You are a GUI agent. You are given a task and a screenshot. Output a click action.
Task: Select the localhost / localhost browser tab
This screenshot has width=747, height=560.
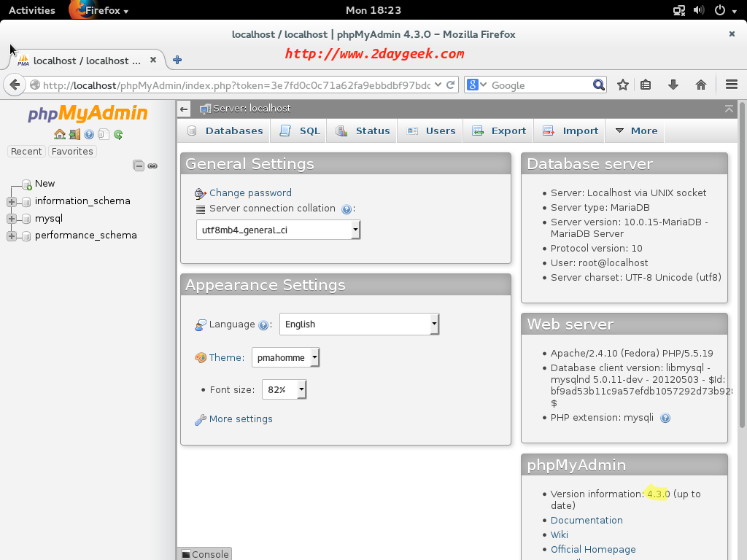(x=88, y=61)
